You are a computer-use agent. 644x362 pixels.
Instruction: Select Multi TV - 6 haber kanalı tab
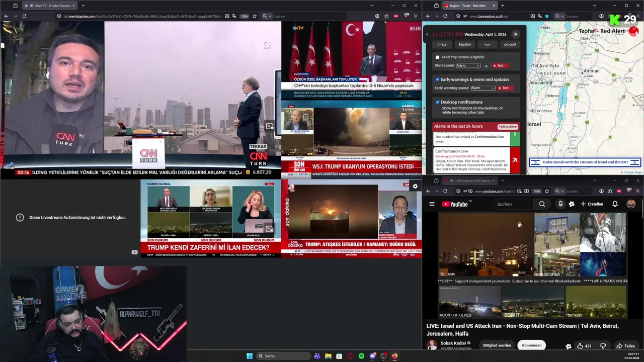50,6
